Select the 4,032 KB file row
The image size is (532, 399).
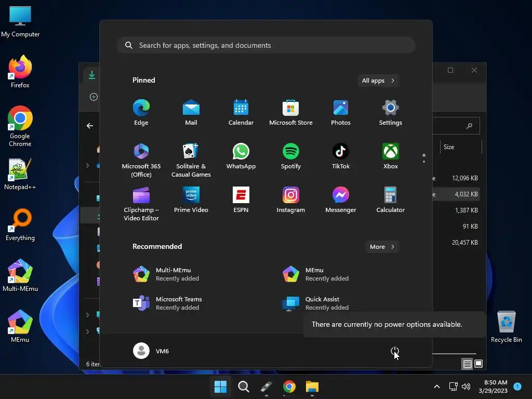pos(456,194)
